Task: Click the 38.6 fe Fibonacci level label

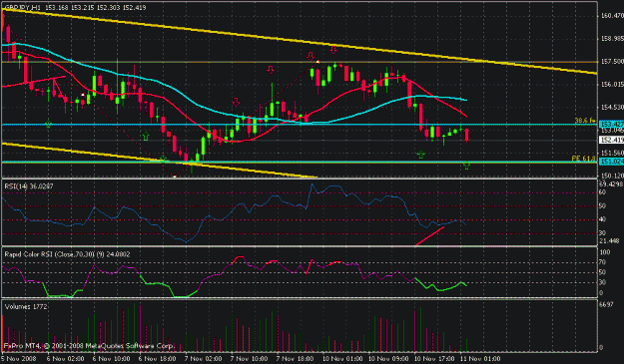Action: pos(585,120)
